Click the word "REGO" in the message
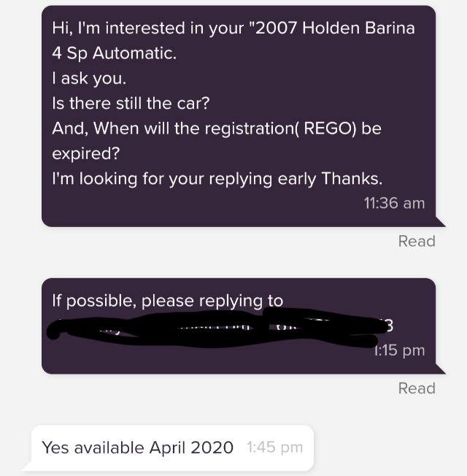 tap(328, 128)
